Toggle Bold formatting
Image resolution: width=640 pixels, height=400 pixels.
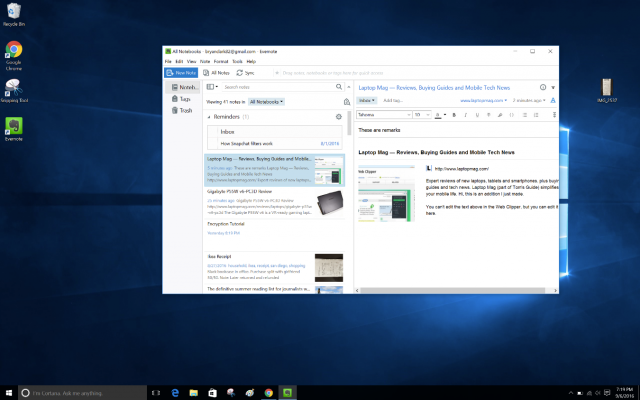(x=454, y=115)
